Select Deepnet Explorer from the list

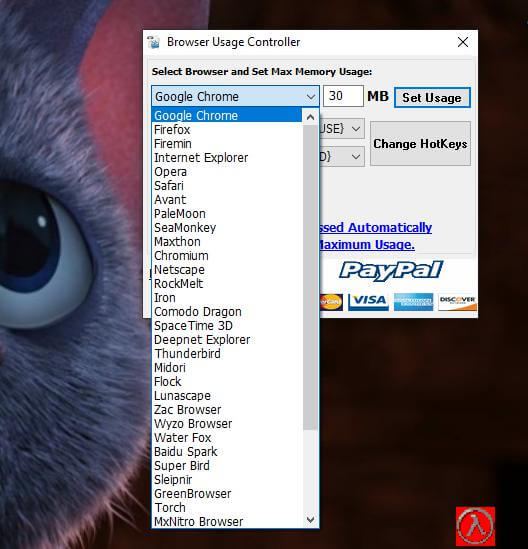pyautogui.click(x=227, y=340)
